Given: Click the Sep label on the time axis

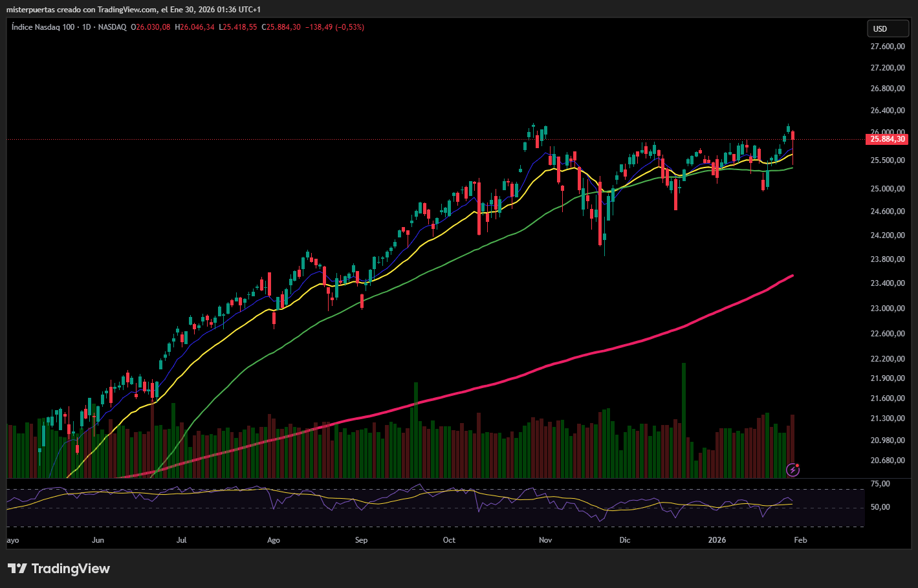Looking at the screenshot, I should [361, 540].
